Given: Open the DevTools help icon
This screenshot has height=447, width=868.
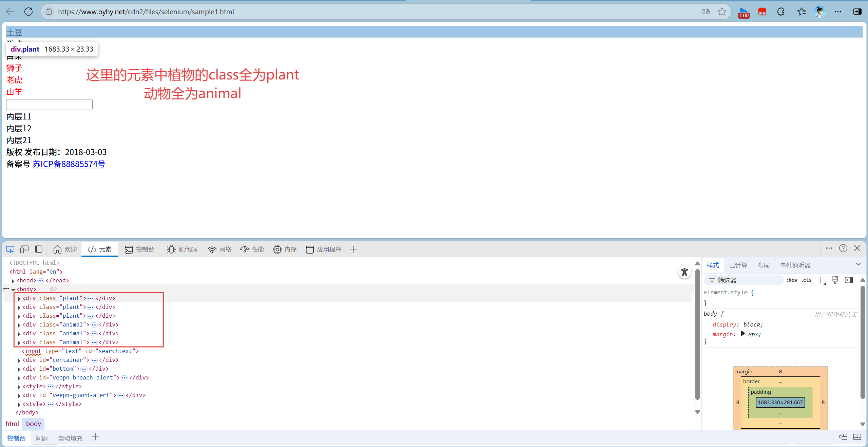Looking at the screenshot, I should (x=843, y=248).
